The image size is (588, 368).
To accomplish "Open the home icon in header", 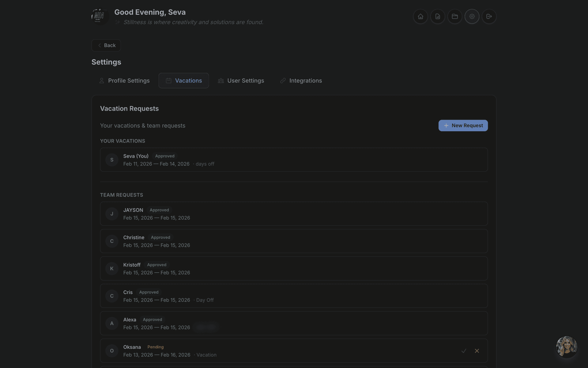I will point(420,17).
